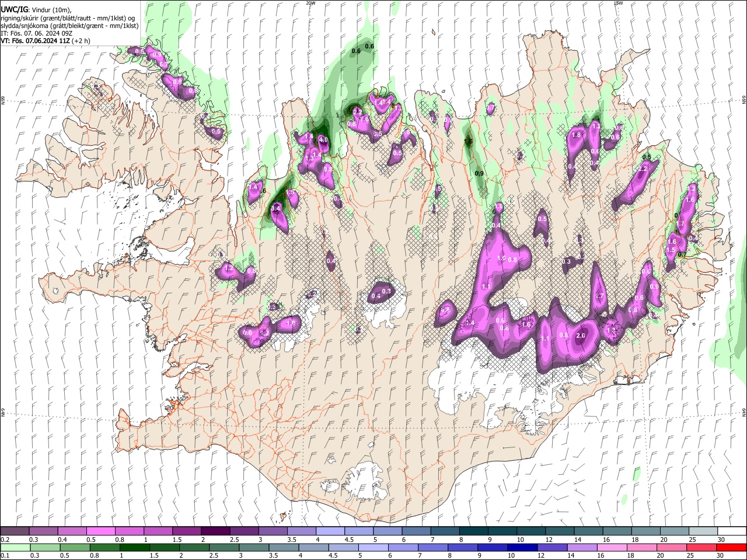Viewport: 747px width, 560px height.
Task: Select the rain legend swatch between 0.3 and 0.5
Action: (x=45, y=547)
